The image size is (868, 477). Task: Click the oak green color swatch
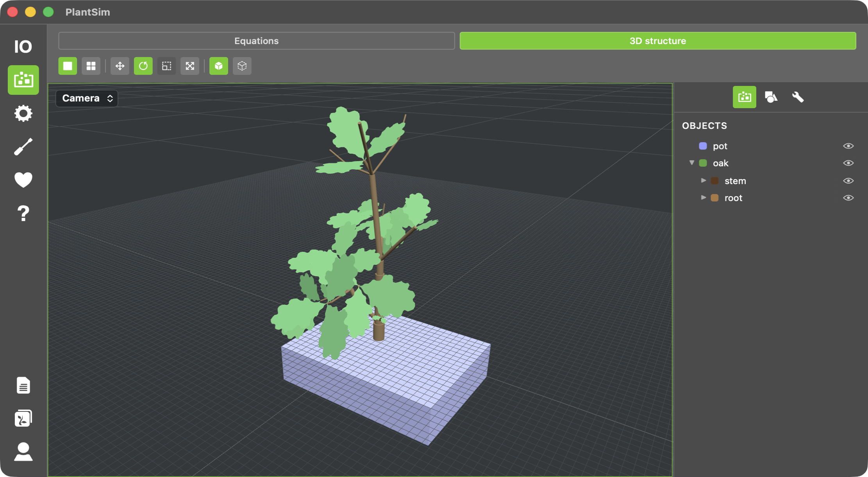coord(703,163)
